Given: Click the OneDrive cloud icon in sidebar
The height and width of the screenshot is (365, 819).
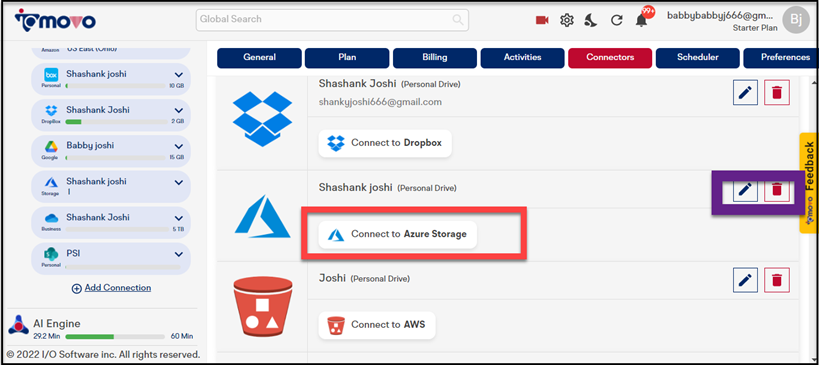Looking at the screenshot, I should [x=51, y=218].
